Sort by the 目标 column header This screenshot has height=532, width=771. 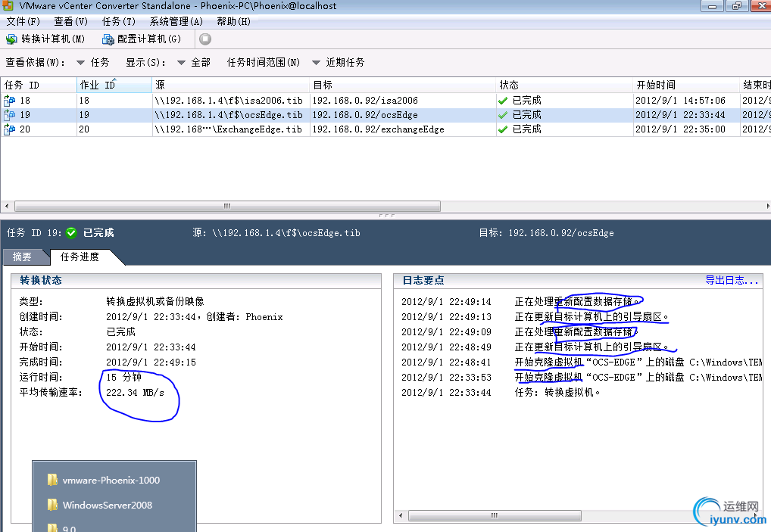pos(403,85)
